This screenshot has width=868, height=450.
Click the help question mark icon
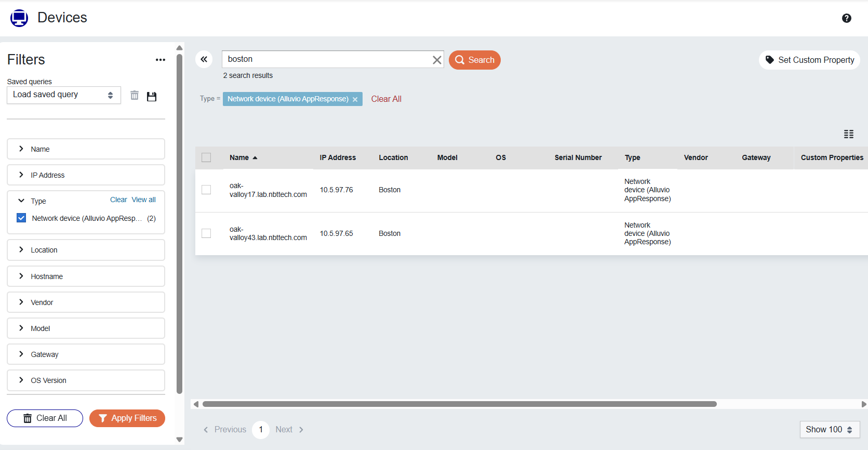[x=846, y=18]
